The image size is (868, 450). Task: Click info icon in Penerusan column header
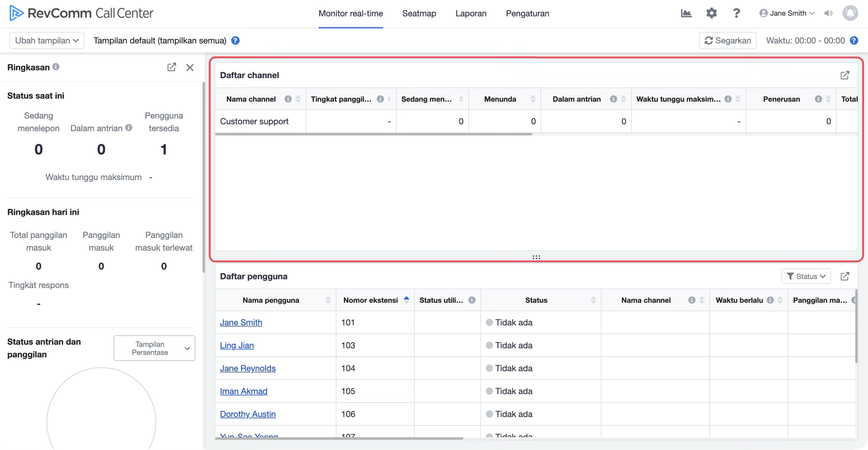coord(818,99)
